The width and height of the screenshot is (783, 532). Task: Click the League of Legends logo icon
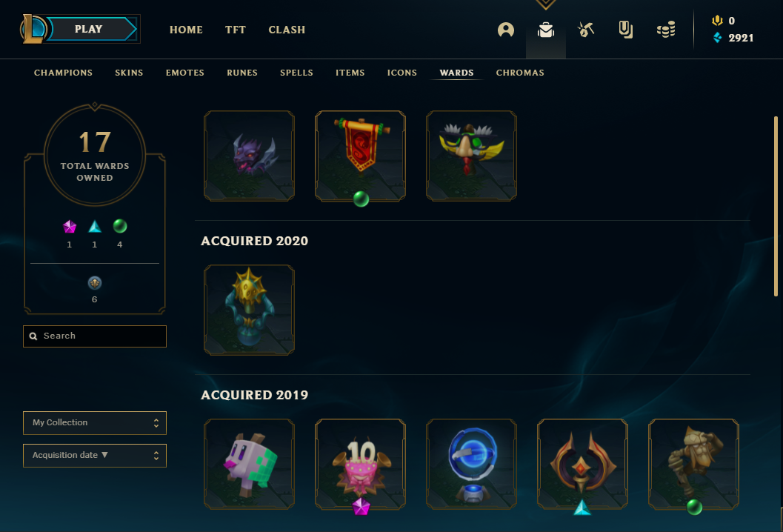(x=33, y=29)
